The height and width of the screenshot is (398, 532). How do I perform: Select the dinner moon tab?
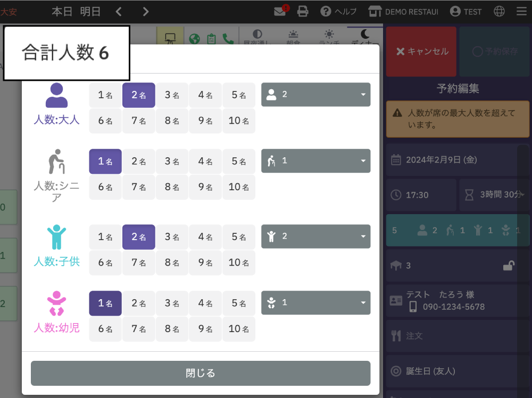coord(365,36)
